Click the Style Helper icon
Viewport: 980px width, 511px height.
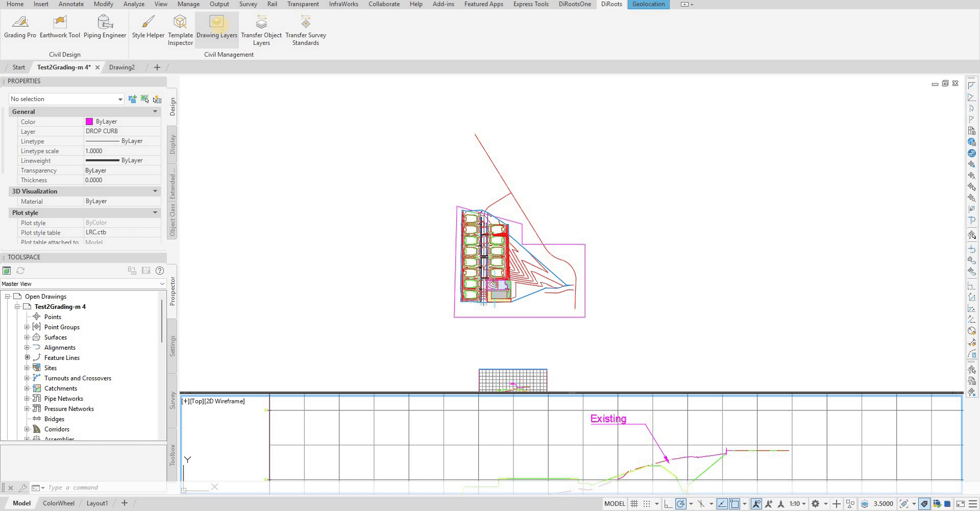point(148,27)
